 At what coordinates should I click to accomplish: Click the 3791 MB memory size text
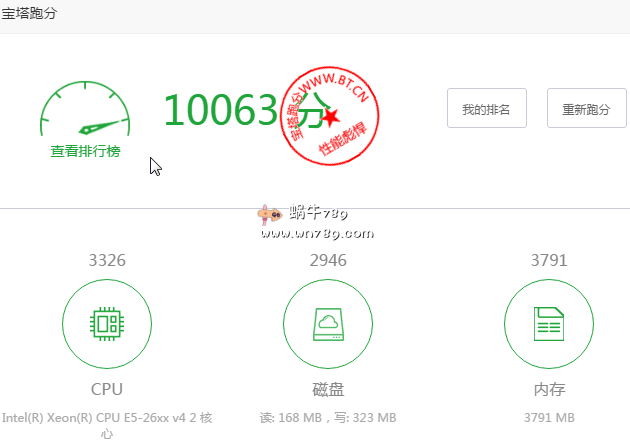(549, 417)
